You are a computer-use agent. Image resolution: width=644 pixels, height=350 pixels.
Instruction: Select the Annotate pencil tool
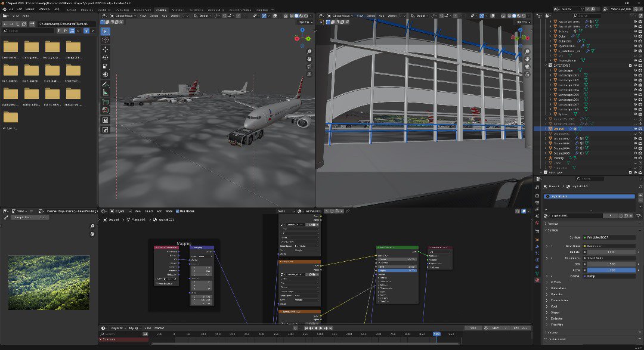coord(105,84)
